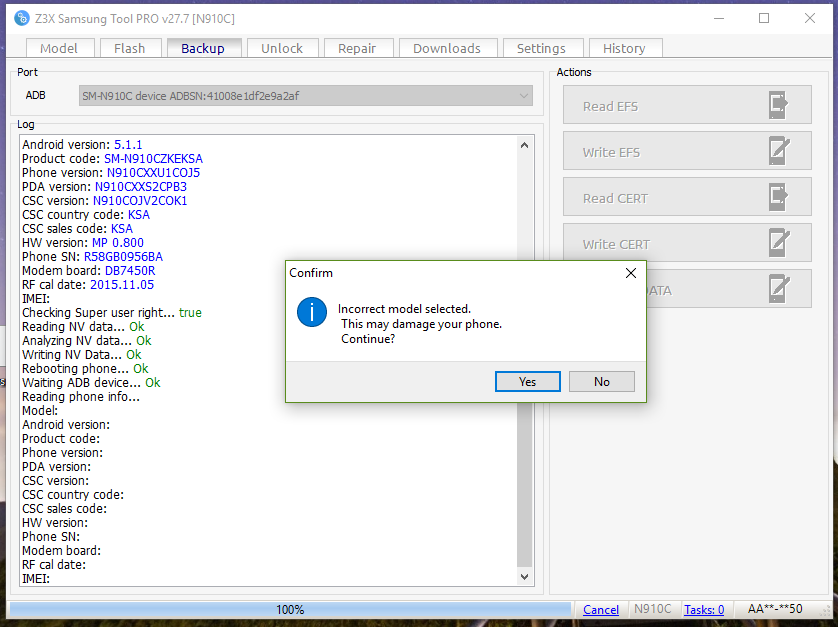Click the log scrollbar up arrow
The width and height of the screenshot is (838, 627).
point(524,145)
